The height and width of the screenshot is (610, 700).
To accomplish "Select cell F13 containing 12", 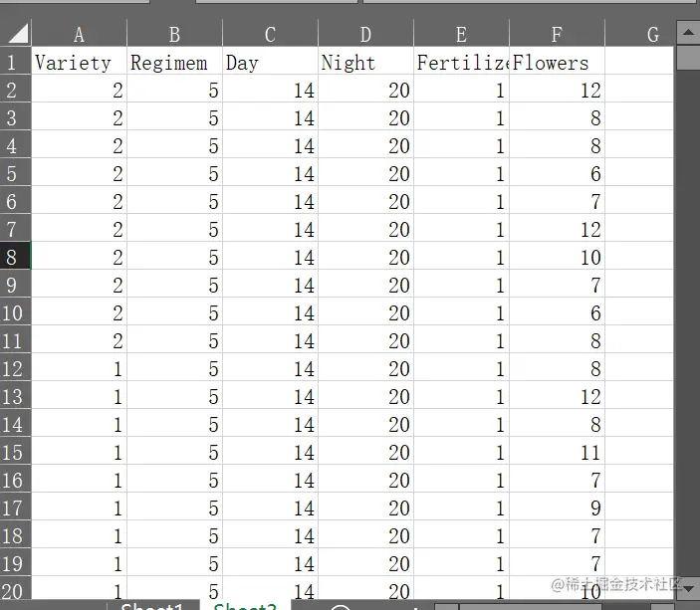I will click(557, 395).
